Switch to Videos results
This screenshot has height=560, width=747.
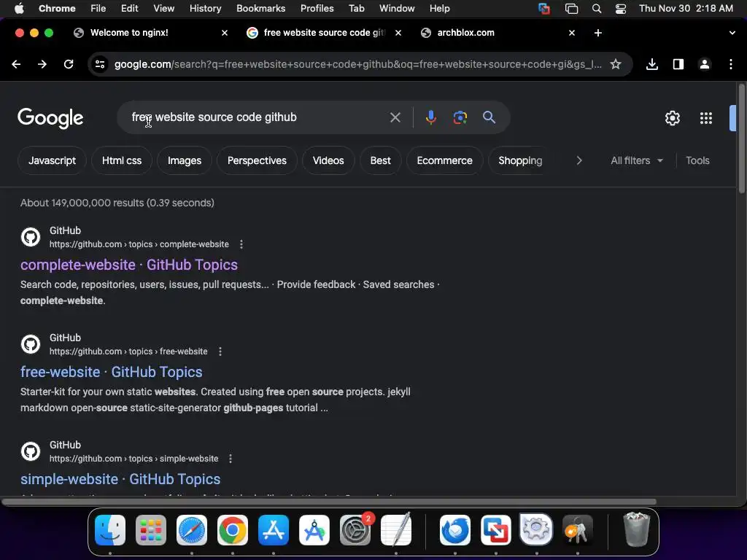pyautogui.click(x=328, y=160)
